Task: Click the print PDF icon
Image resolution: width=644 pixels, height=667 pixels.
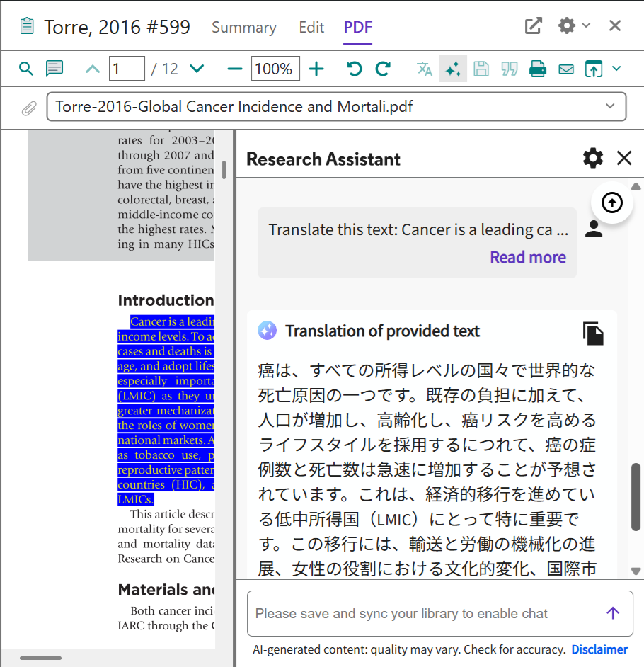Action: (538, 69)
